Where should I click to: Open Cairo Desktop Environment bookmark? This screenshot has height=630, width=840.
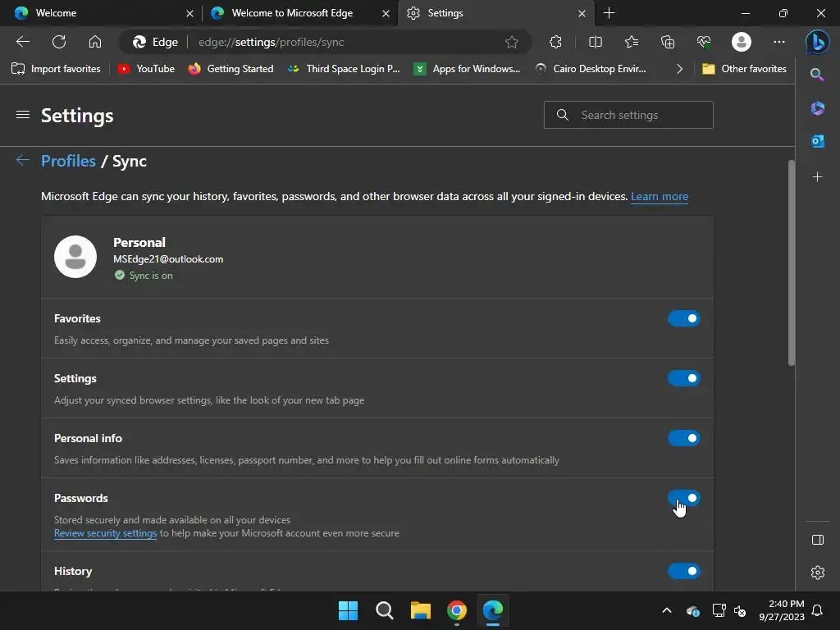coord(591,69)
